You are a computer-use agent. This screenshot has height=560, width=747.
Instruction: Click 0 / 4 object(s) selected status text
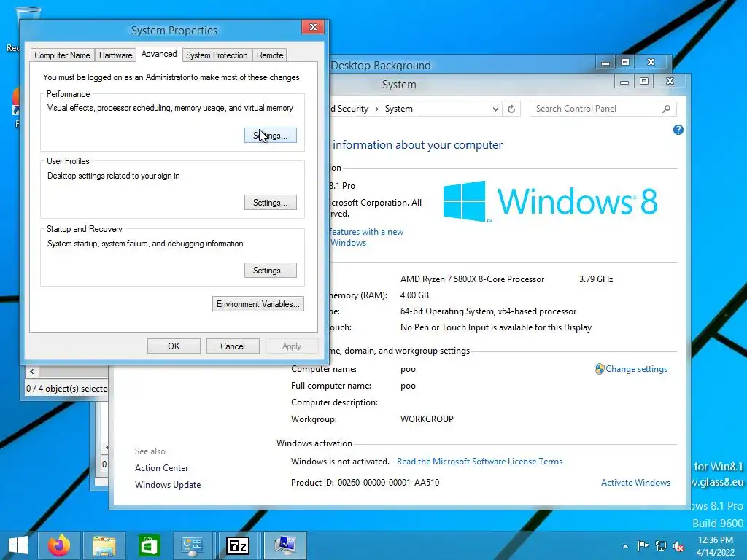click(x=66, y=389)
